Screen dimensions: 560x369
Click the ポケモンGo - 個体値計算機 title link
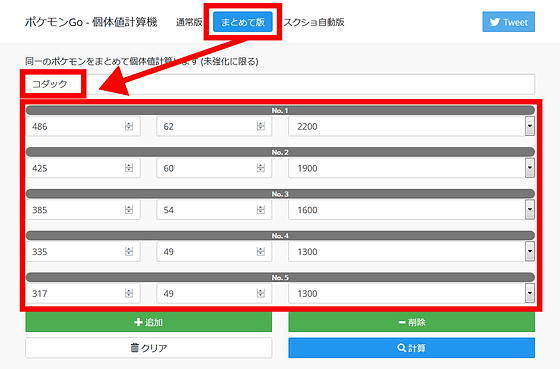click(91, 22)
